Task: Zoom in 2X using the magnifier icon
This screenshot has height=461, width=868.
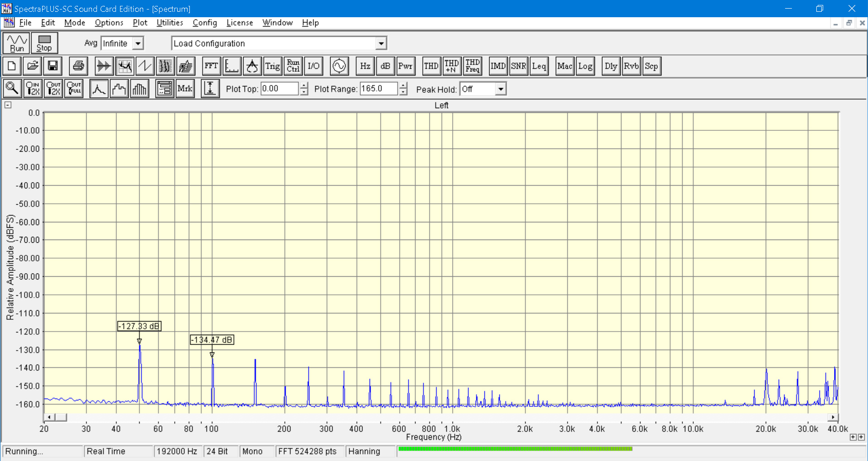Action: coord(33,89)
